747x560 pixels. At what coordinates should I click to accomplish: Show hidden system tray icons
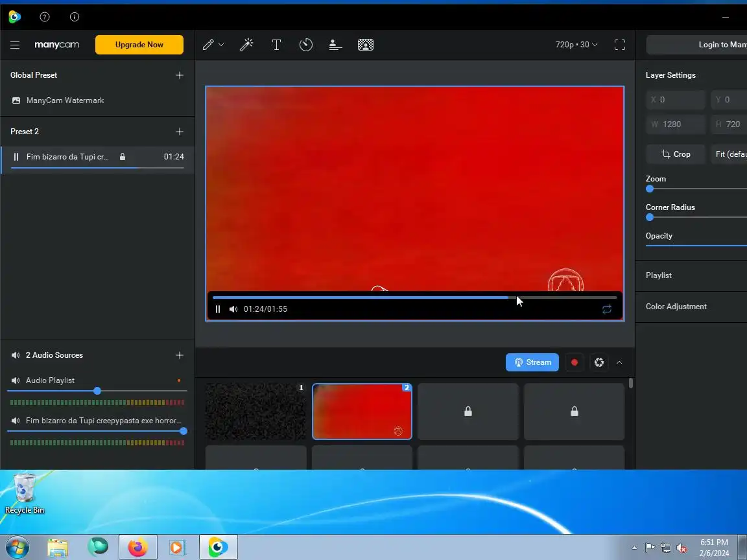click(634, 548)
